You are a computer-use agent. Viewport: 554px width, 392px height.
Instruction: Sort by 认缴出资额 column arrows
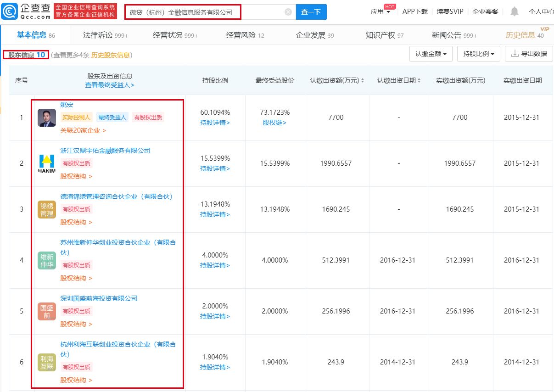363,81
